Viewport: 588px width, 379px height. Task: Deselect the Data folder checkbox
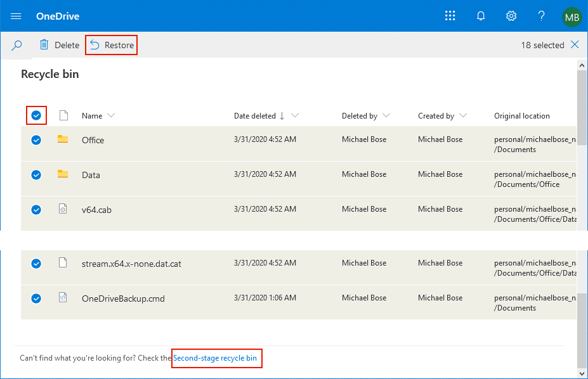[x=36, y=174]
